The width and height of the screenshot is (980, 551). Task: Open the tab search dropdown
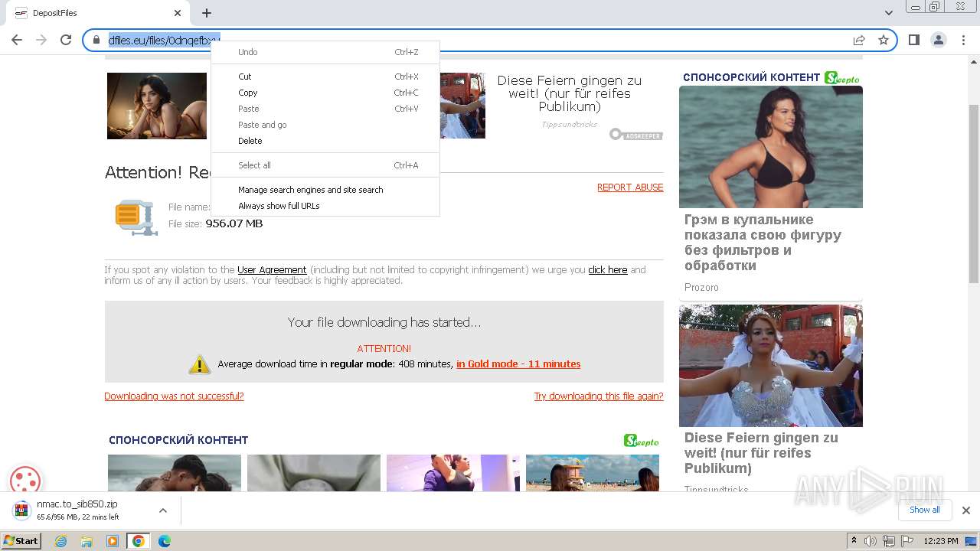click(889, 13)
